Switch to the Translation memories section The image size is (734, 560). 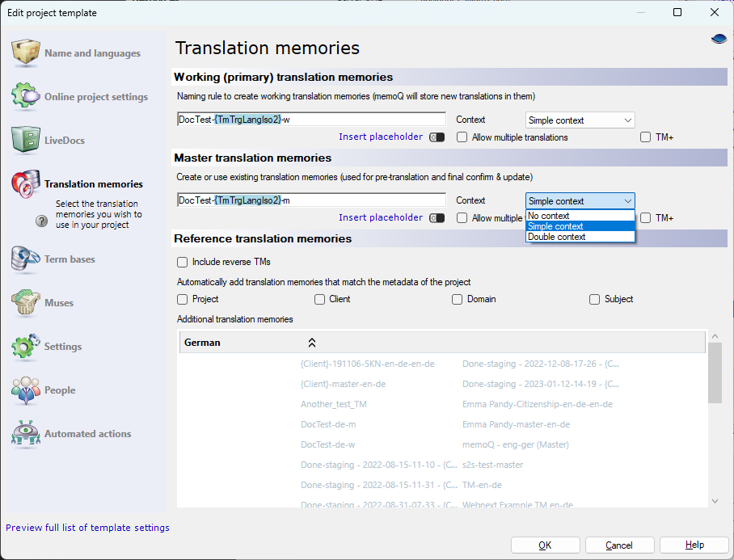[93, 184]
